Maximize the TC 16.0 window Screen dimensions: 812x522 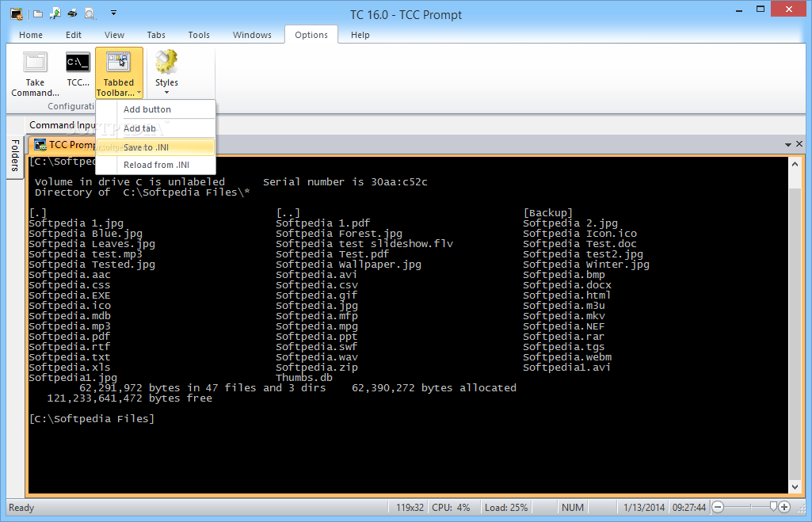click(x=761, y=10)
